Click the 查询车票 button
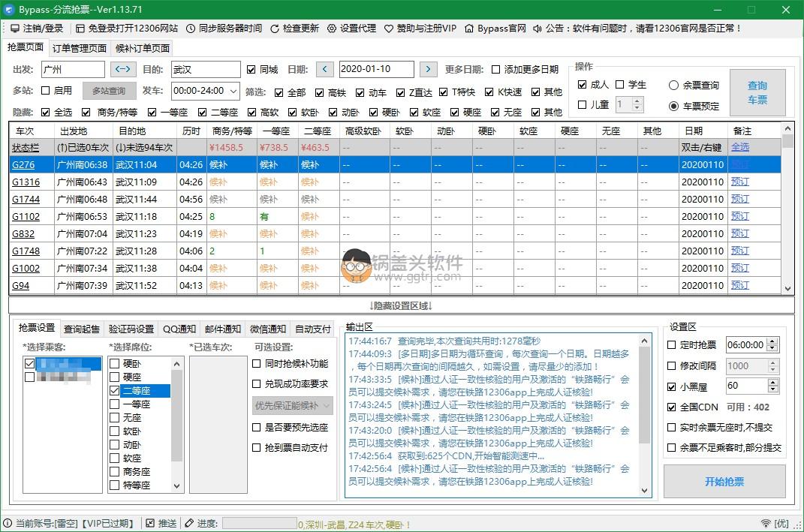 pos(757,93)
